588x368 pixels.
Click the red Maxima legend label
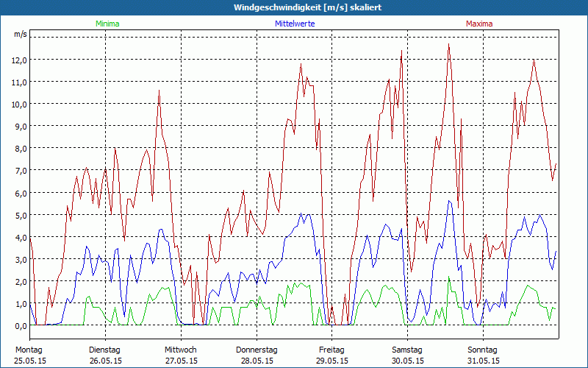(x=479, y=24)
